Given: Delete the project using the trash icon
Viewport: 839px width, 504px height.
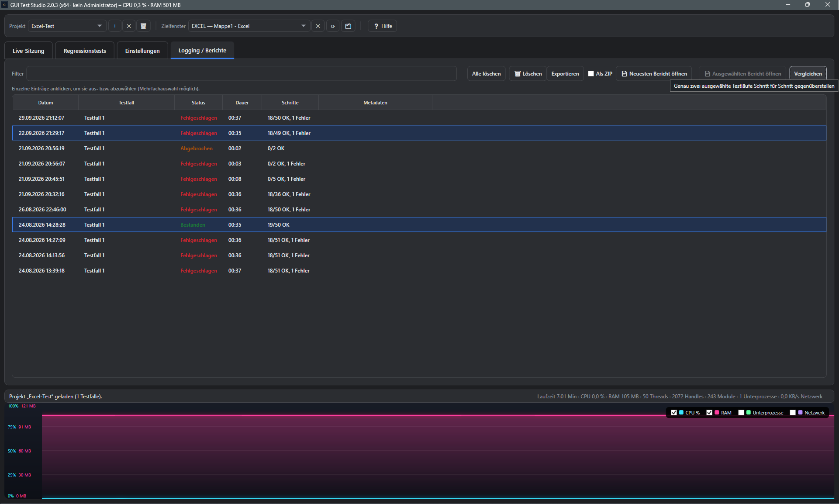Looking at the screenshot, I should [x=143, y=26].
